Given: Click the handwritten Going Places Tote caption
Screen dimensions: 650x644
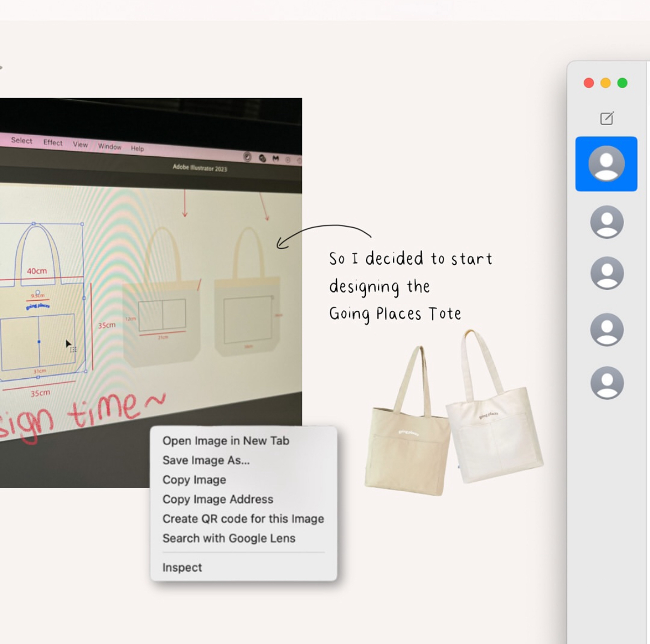Looking at the screenshot, I should (x=410, y=286).
